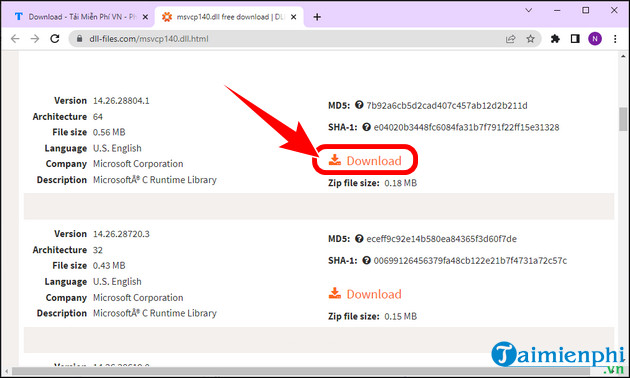Viewport: 630px width, 378px height.
Task: Select the SHA-1 hash e04020b3448fc6084fa31b7f791f22ff15e31328
Action: point(466,127)
